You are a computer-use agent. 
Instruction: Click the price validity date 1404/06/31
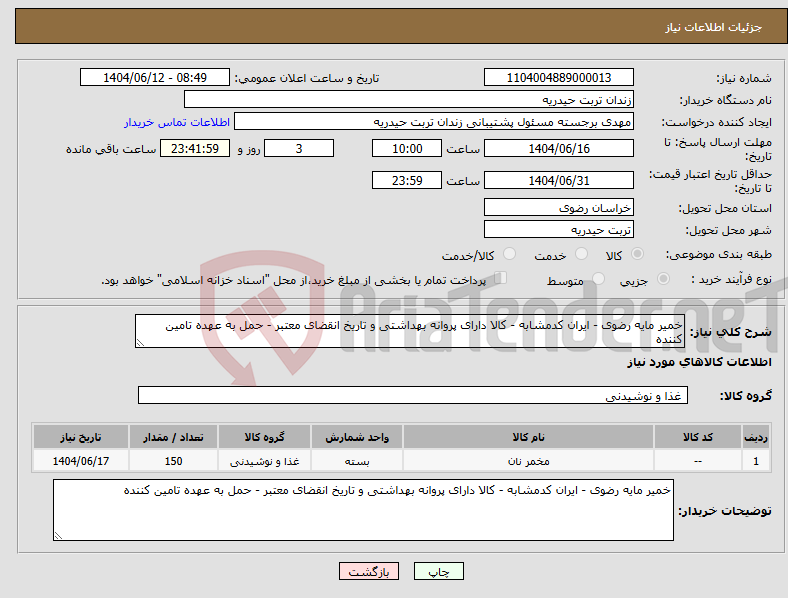pos(559,180)
